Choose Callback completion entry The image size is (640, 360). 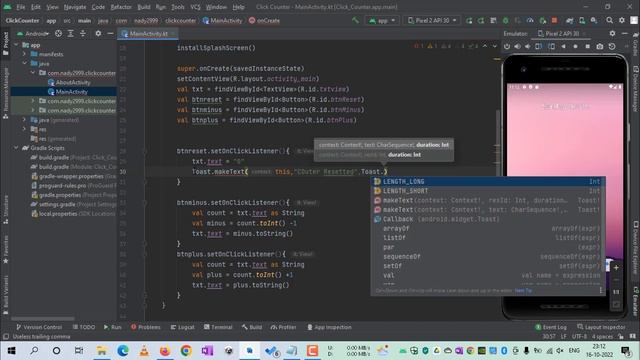tap(488, 219)
